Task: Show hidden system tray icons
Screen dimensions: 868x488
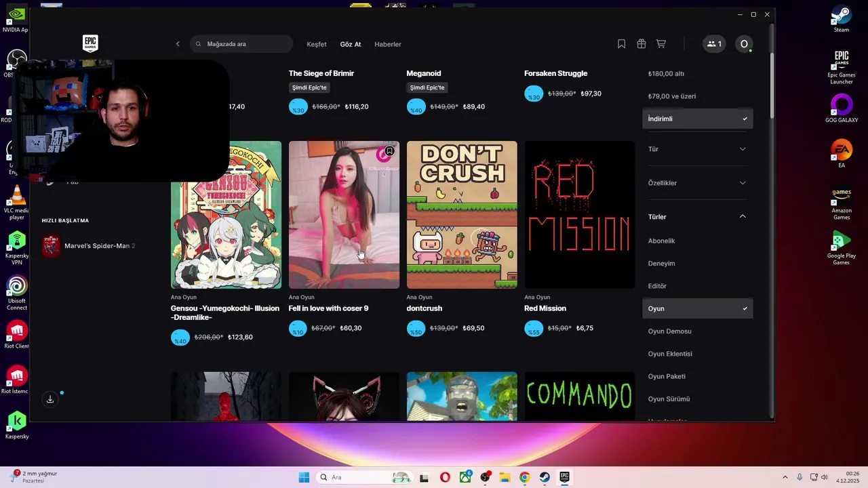Action: (785, 477)
